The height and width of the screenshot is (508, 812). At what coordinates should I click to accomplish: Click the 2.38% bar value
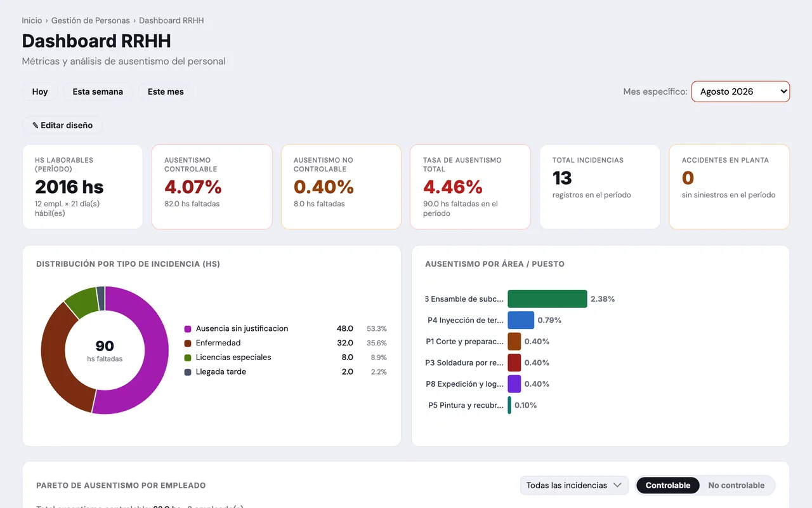click(603, 299)
